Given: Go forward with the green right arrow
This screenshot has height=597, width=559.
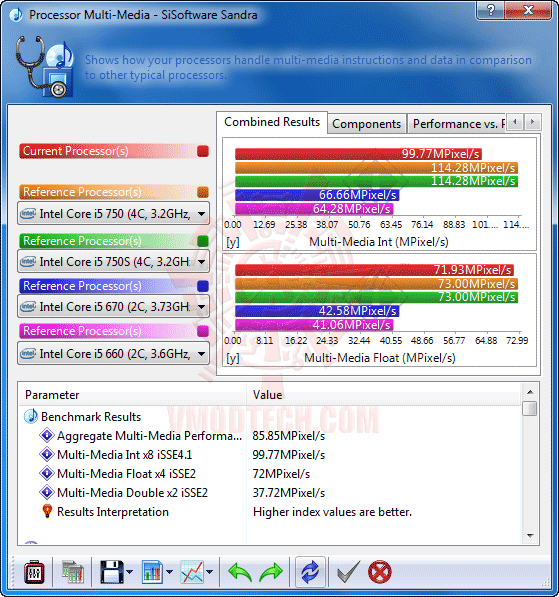Looking at the screenshot, I should click(x=271, y=572).
